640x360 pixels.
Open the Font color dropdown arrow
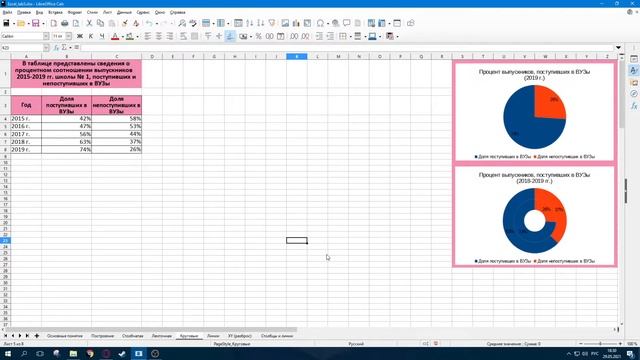122,36
